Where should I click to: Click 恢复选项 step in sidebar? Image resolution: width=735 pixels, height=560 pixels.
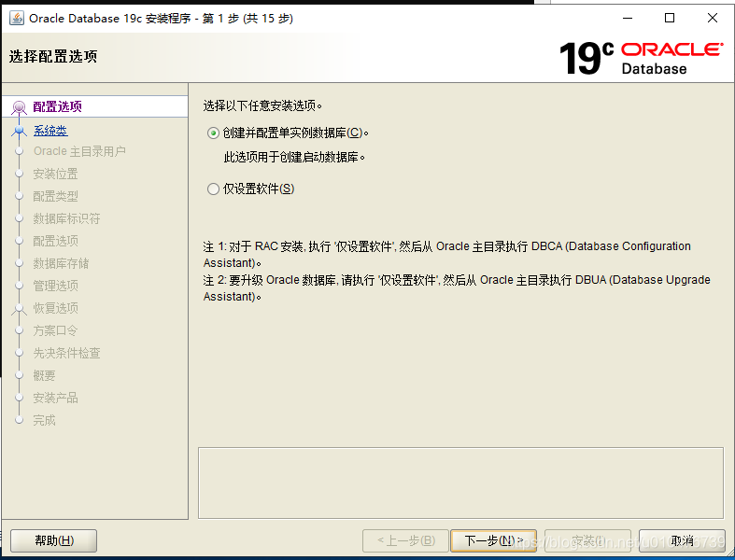click(x=55, y=308)
